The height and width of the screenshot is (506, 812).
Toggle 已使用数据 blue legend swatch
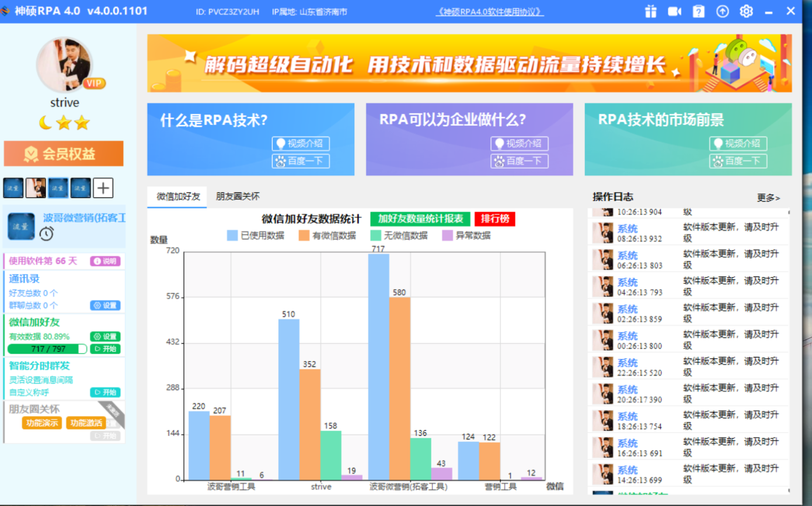pos(232,235)
